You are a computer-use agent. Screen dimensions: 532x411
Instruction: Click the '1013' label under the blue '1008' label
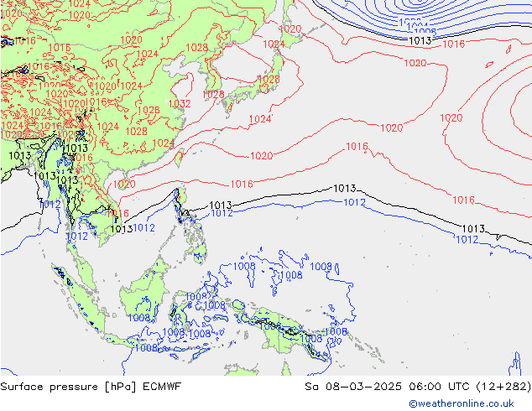pos(420,41)
